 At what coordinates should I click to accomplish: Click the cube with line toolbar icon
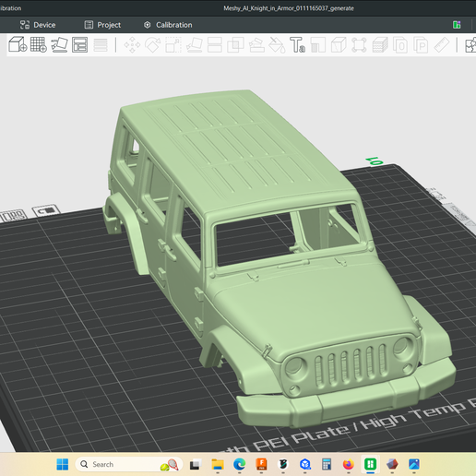tap(339, 45)
